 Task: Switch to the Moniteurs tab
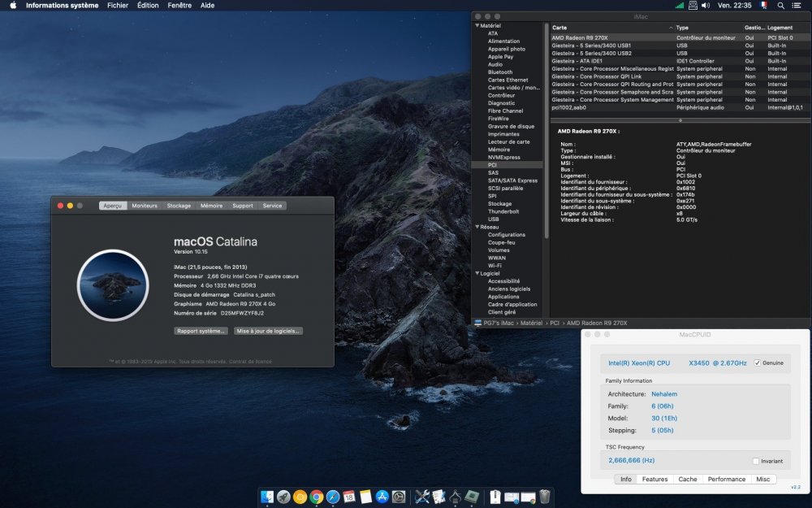tap(145, 206)
